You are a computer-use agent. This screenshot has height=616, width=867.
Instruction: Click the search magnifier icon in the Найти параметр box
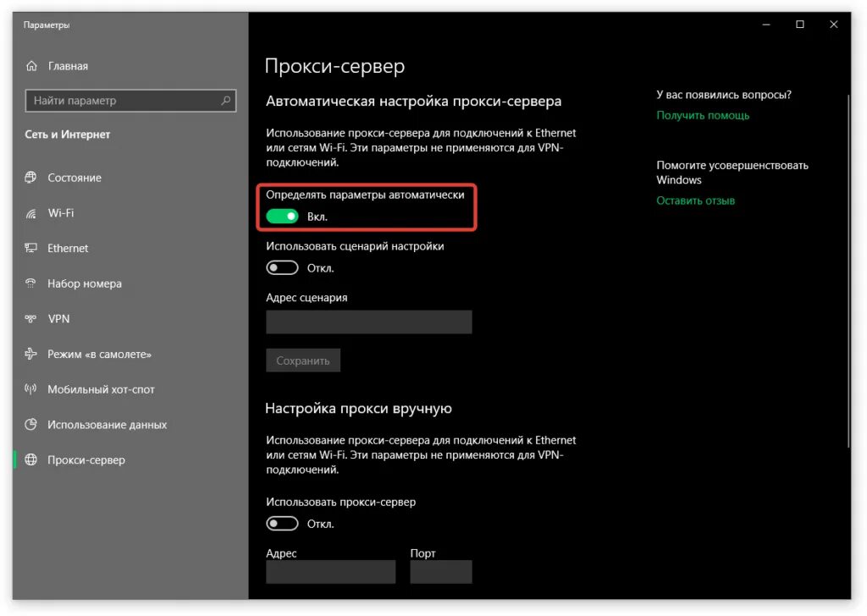coord(225,101)
